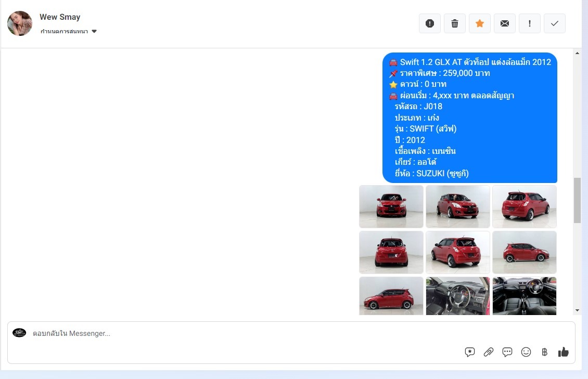The width and height of the screenshot is (588, 379).
Task: Expand the กำหนดการสนทนา dropdown
Action: click(69, 32)
